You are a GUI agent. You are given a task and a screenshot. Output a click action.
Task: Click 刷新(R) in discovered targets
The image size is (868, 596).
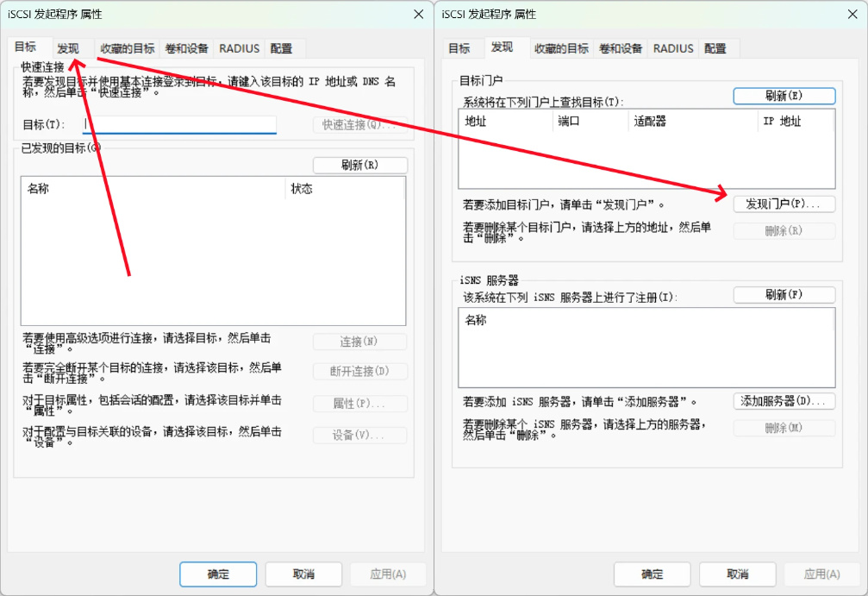pyautogui.click(x=360, y=165)
